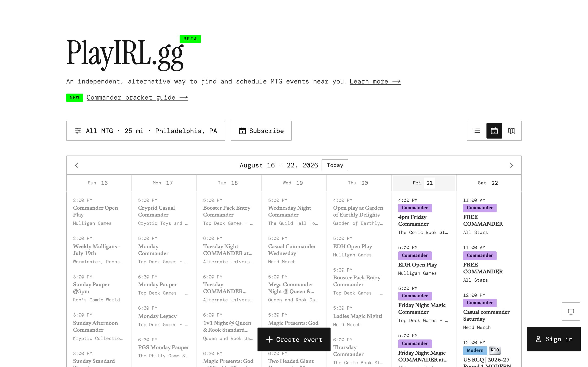The image size is (588, 367).
Task: Open the Learn more link
Action: [x=375, y=82]
